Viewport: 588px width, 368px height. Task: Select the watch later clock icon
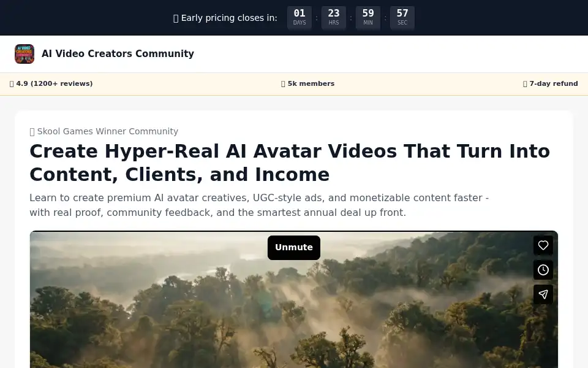543,270
